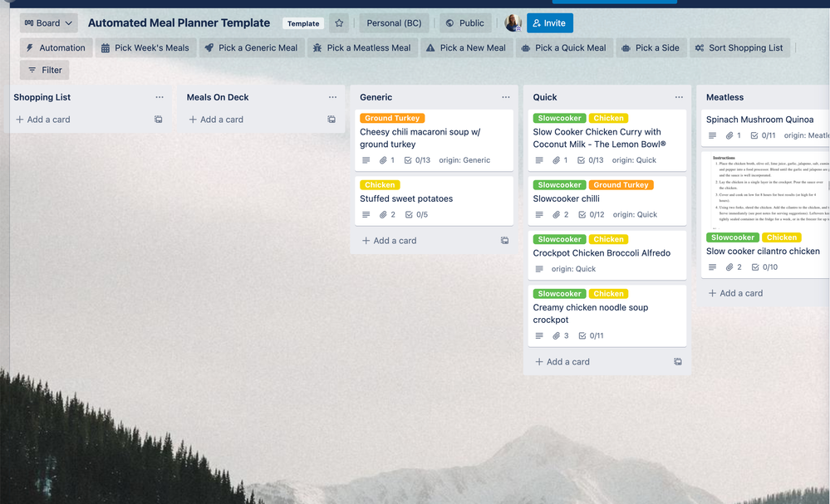Click Chicken label on Crockpot Alfredo card
The width and height of the screenshot is (830, 504).
(x=608, y=240)
